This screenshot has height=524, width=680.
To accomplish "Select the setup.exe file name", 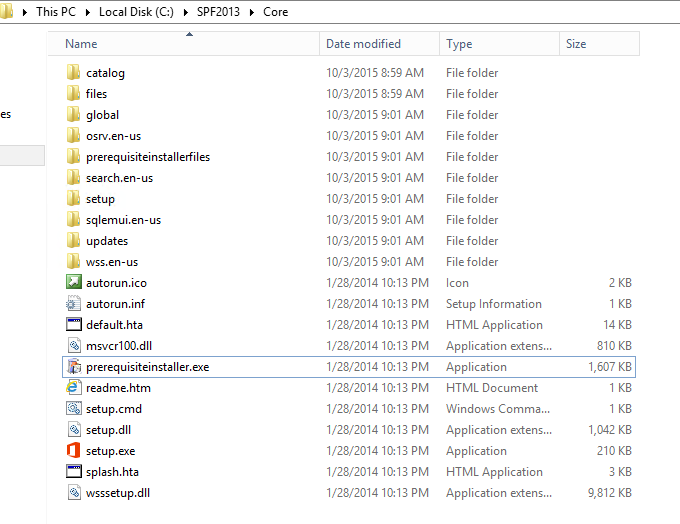I will pyautogui.click(x=111, y=451).
